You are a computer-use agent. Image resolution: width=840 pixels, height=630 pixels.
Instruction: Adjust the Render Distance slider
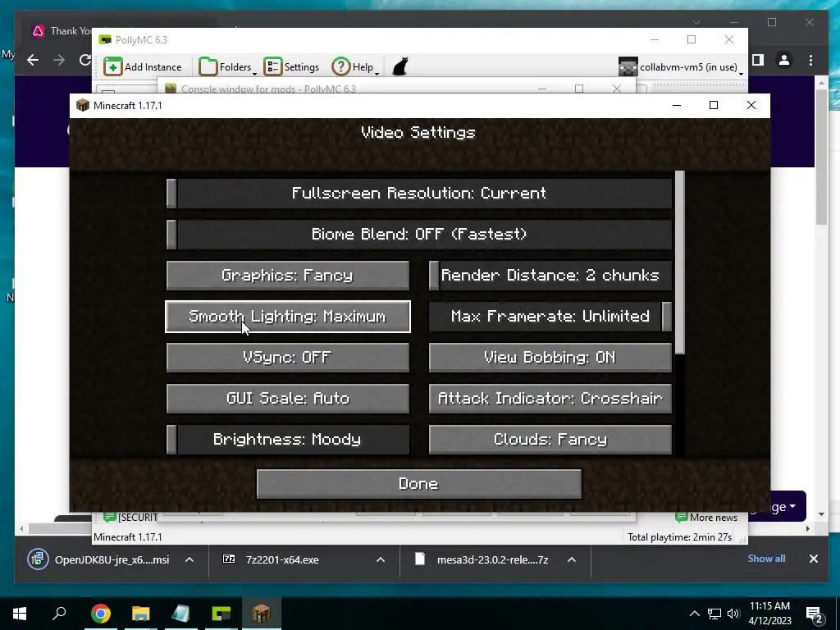tap(550, 276)
